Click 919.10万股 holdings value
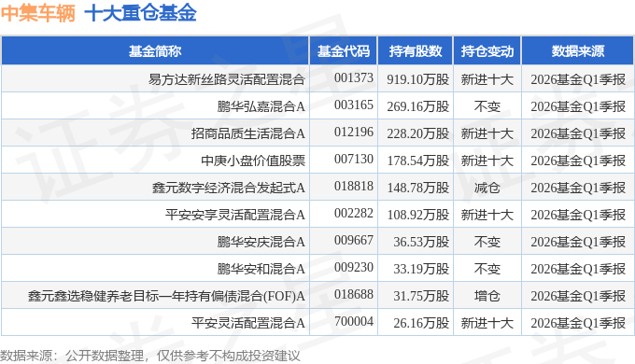This screenshot has width=635, height=364. 418,79
